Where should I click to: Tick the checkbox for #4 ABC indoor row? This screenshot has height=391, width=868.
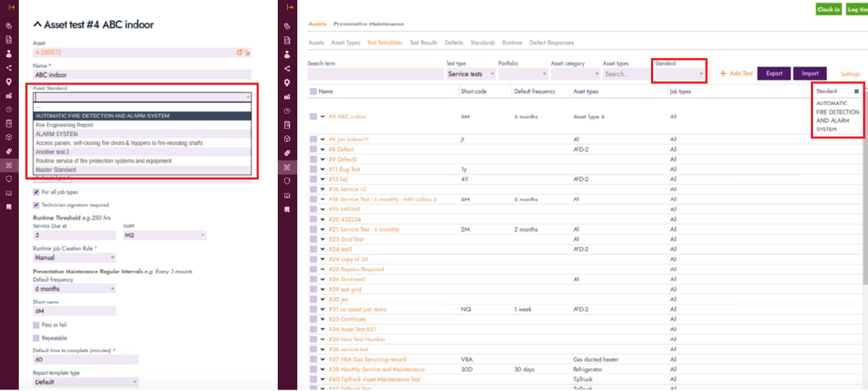pyautogui.click(x=313, y=116)
